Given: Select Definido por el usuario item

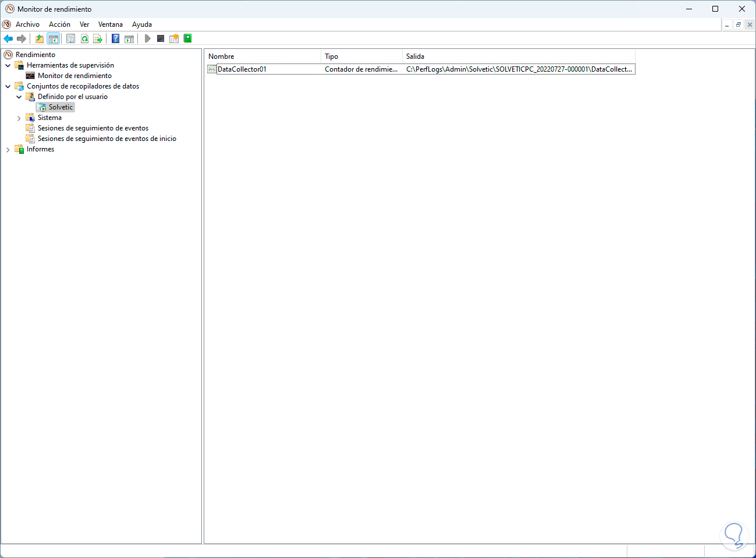Looking at the screenshot, I should pyautogui.click(x=73, y=97).
